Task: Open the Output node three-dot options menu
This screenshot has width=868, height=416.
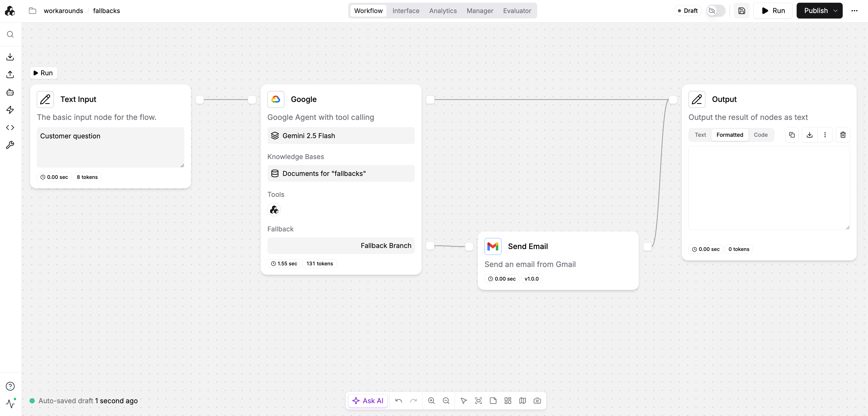Action: pos(825,135)
